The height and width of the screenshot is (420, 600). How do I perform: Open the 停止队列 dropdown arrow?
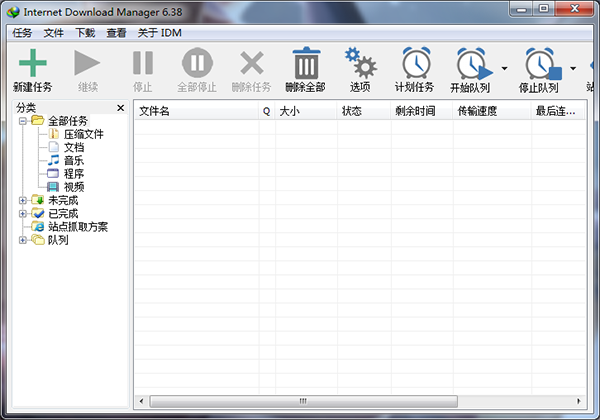(573, 68)
